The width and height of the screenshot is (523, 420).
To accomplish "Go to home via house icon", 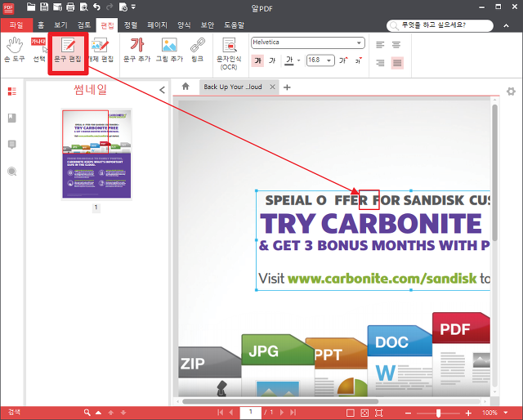I will point(186,87).
